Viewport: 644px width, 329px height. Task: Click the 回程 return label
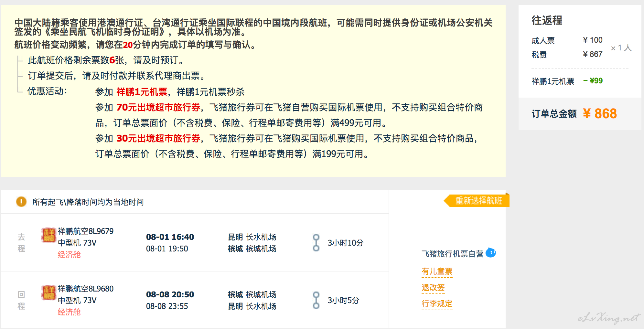[21, 300]
